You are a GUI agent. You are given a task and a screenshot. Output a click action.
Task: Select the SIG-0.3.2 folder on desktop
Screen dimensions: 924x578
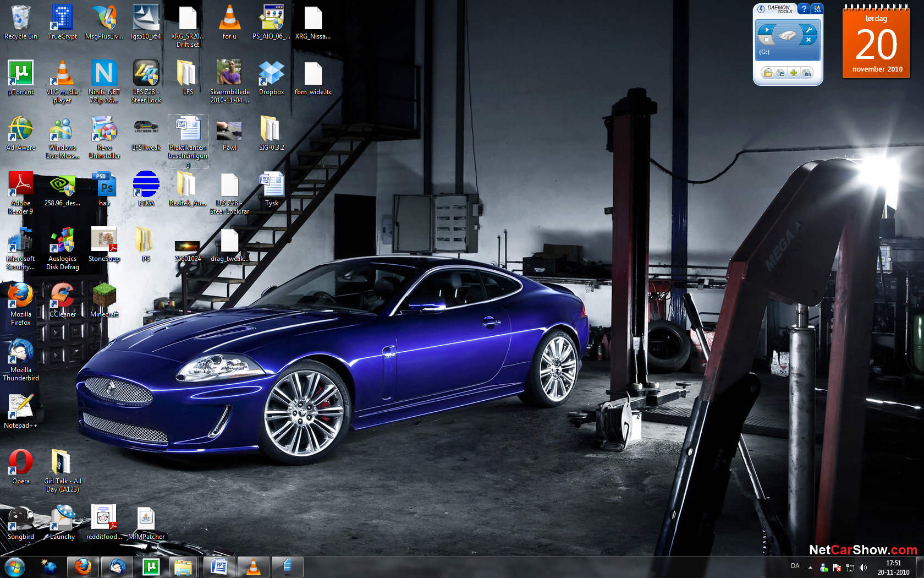[271, 134]
